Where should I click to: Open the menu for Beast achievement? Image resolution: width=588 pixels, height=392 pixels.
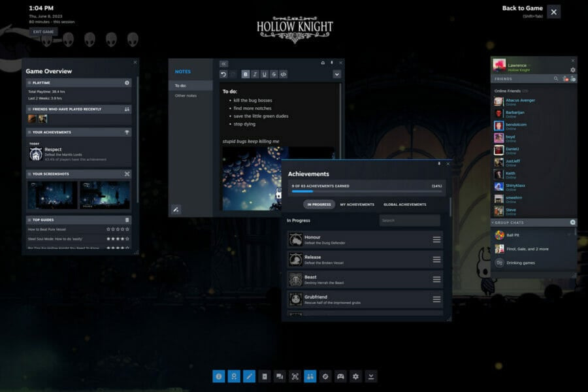click(x=436, y=280)
